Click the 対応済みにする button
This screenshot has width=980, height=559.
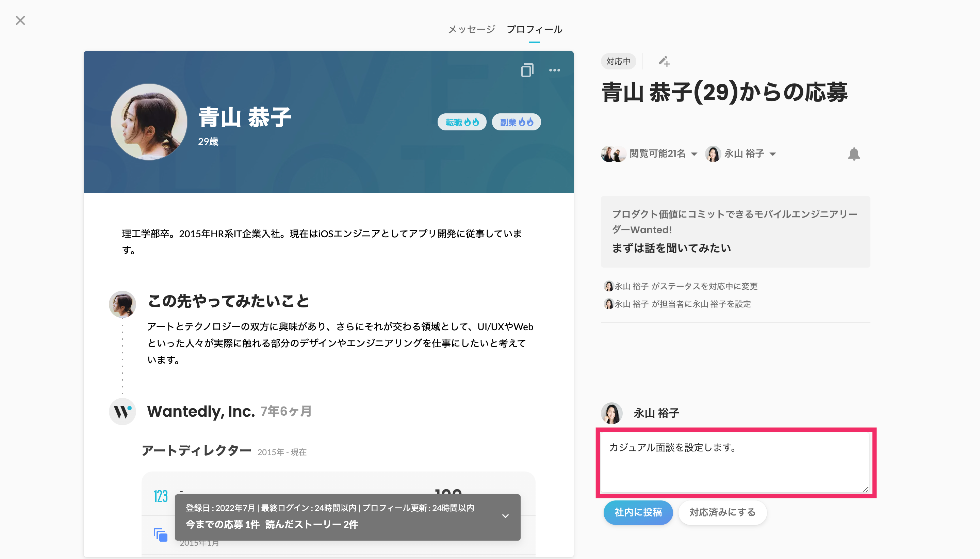pos(722,512)
